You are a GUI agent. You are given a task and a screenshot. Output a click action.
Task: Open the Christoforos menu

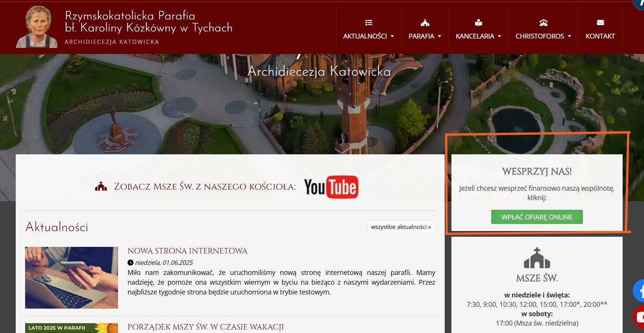(x=543, y=36)
